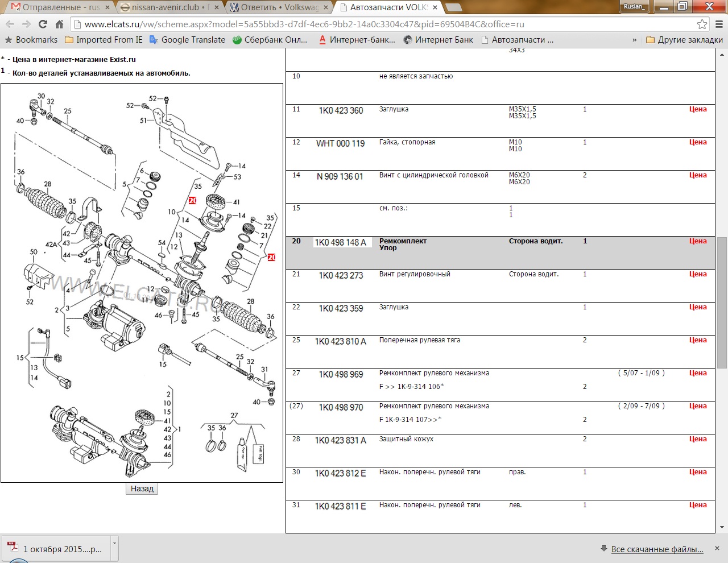Open Все скачанные файлы link
Image resolution: width=728 pixels, height=563 pixels.
657,549
